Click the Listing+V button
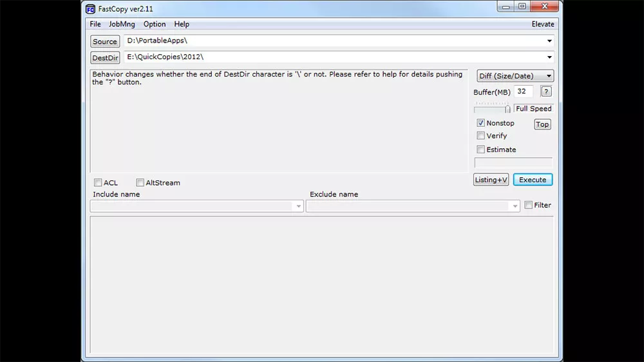This screenshot has height=362, width=644. click(491, 180)
